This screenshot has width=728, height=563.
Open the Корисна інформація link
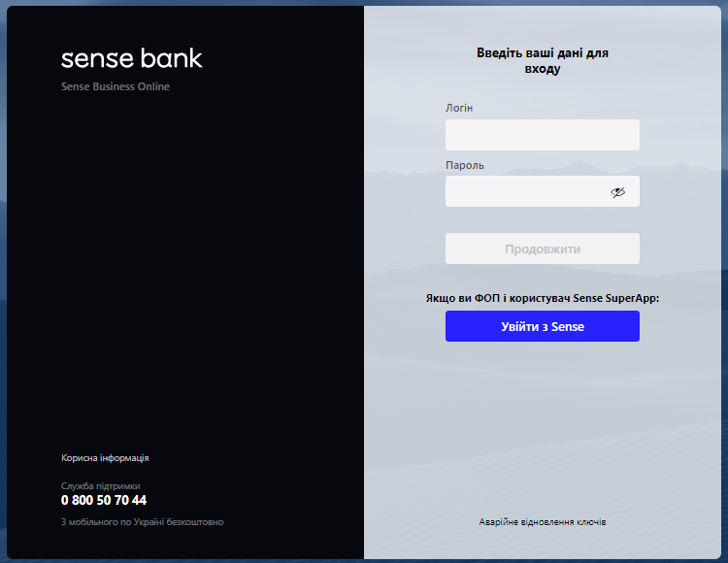coord(105,457)
